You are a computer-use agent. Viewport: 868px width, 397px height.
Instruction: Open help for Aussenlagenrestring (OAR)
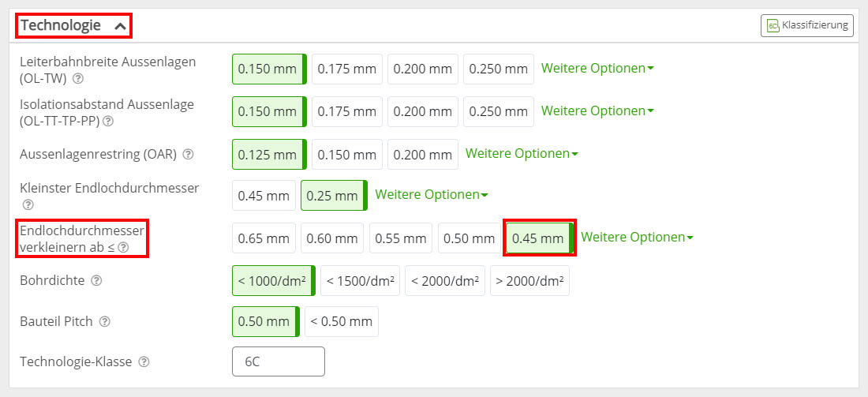coord(188,155)
